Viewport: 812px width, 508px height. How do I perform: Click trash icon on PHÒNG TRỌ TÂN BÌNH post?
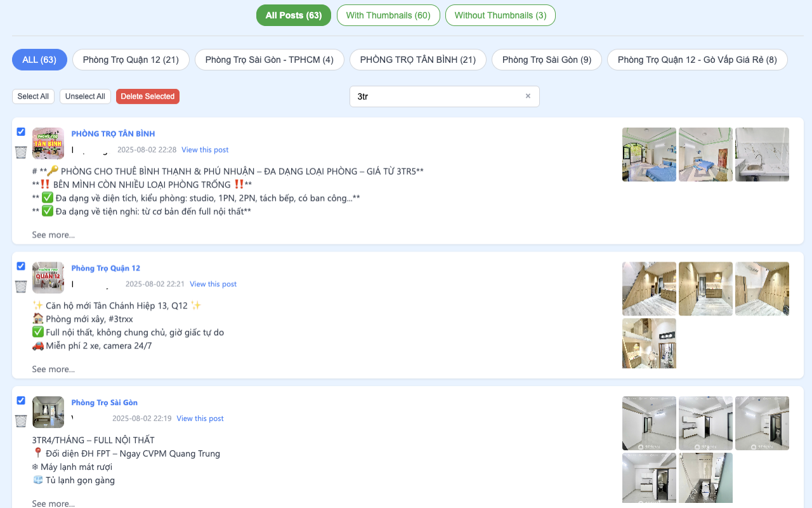click(x=21, y=152)
